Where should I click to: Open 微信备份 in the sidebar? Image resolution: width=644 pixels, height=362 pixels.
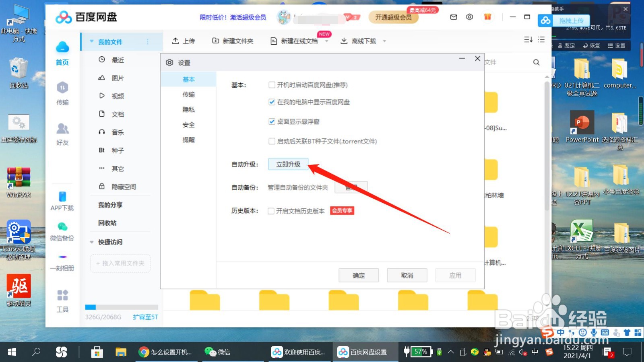(62, 231)
